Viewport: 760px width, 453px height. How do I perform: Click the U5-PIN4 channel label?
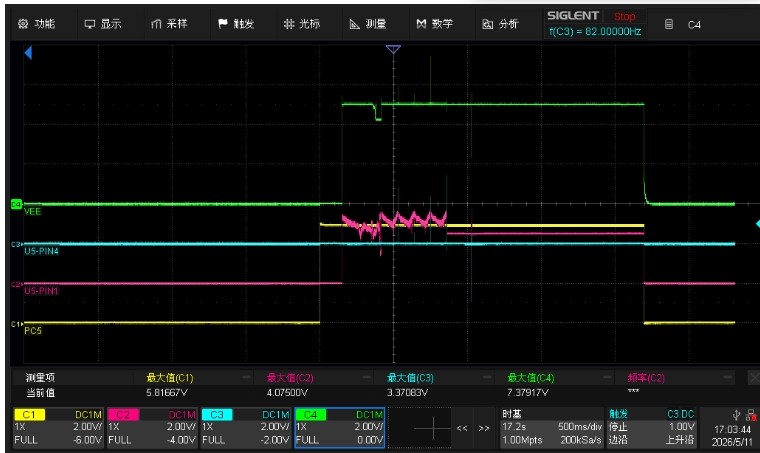41,251
